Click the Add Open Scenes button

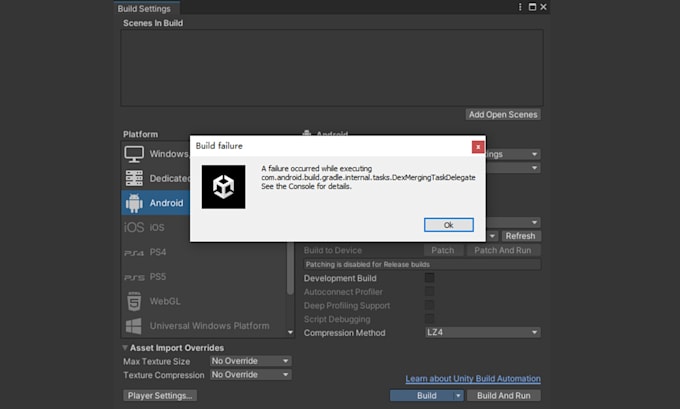[x=503, y=115]
